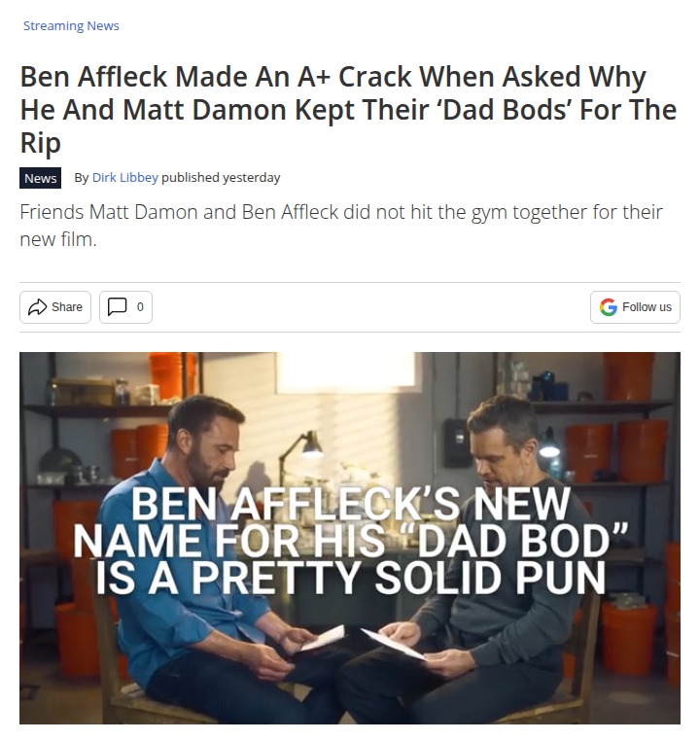
Task: Click the share arrow icon
Action: pos(37,307)
